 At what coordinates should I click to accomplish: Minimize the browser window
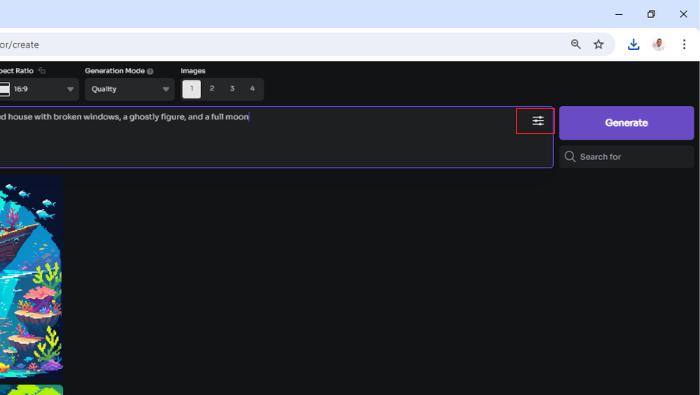point(619,14)
